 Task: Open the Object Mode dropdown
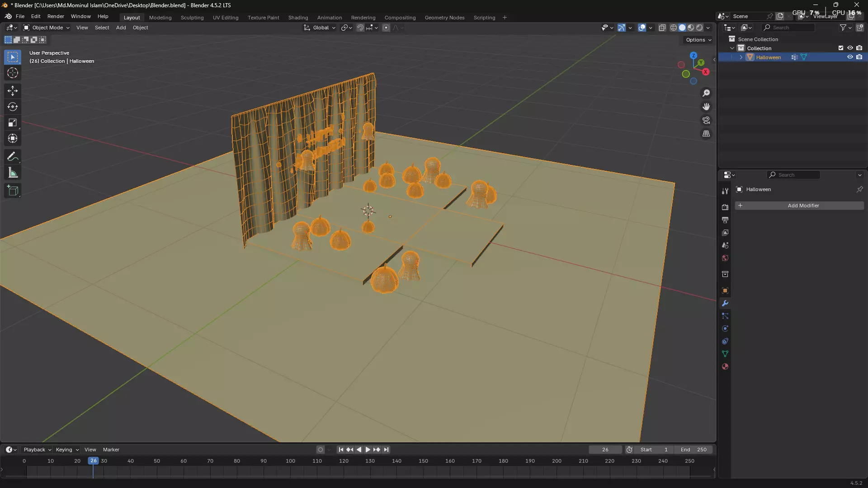coord(47,28)
